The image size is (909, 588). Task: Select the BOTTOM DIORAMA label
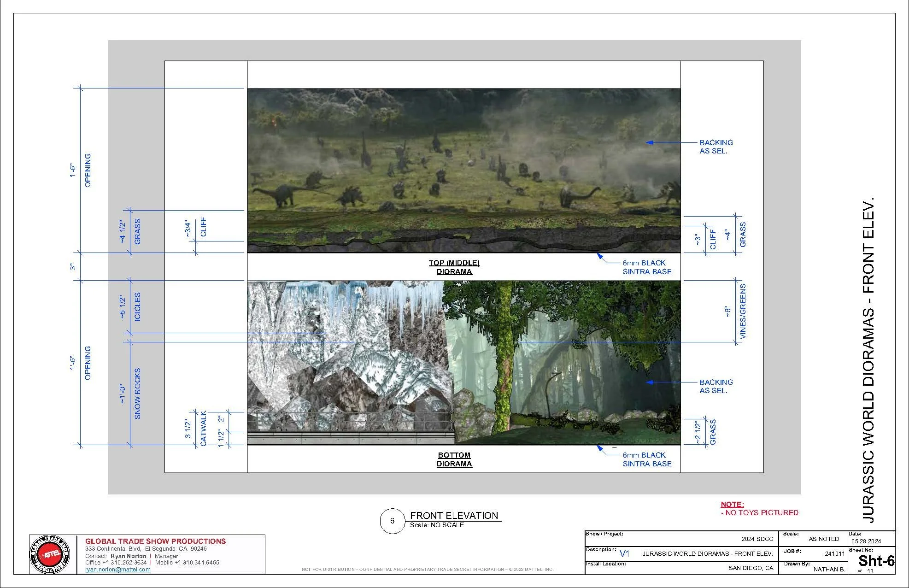pyautogui.click(x=454, y=459)
